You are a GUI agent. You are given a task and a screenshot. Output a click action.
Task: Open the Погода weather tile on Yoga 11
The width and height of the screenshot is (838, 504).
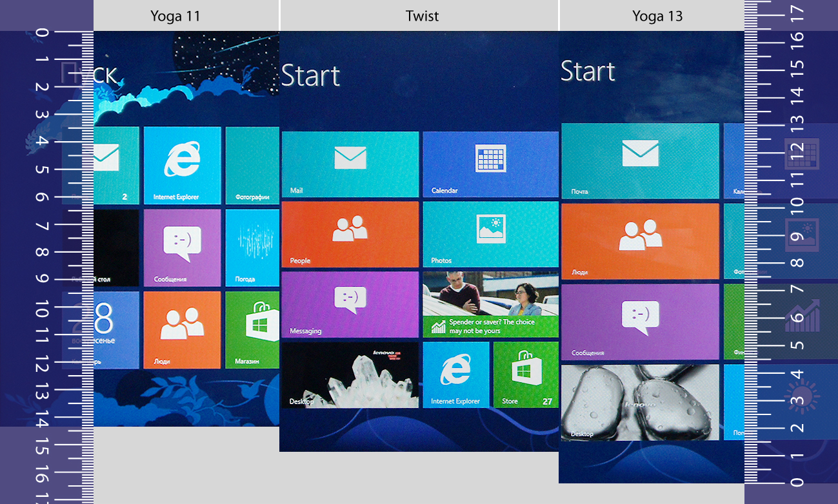pos(252,248)
